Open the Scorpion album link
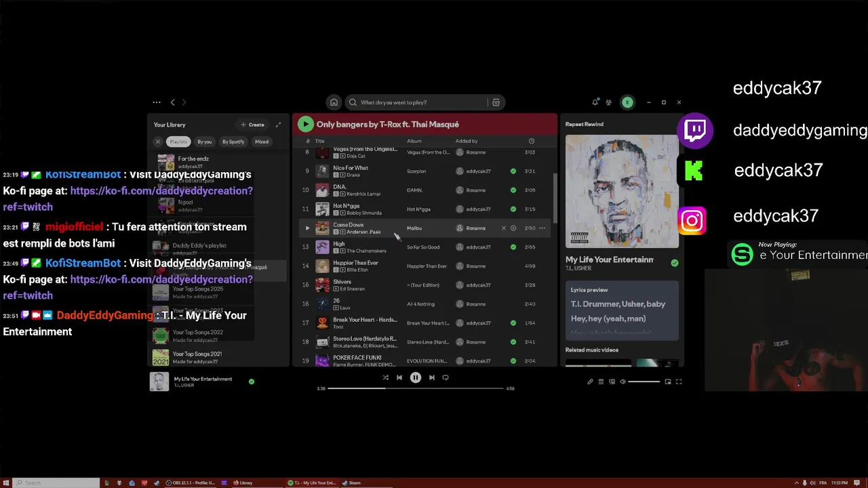868x488 pixels. coord(416,171)
